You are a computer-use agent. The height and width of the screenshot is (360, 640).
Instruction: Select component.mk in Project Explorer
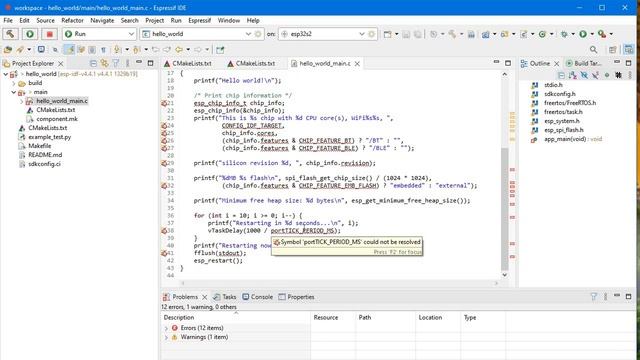(x=57, y=119)
